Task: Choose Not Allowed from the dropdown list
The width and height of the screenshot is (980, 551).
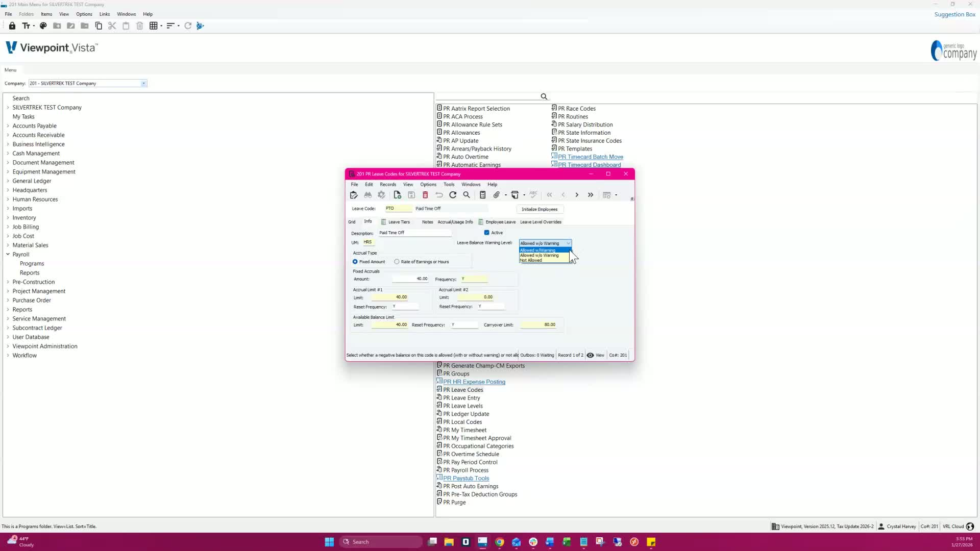Action: coord(531,260)
